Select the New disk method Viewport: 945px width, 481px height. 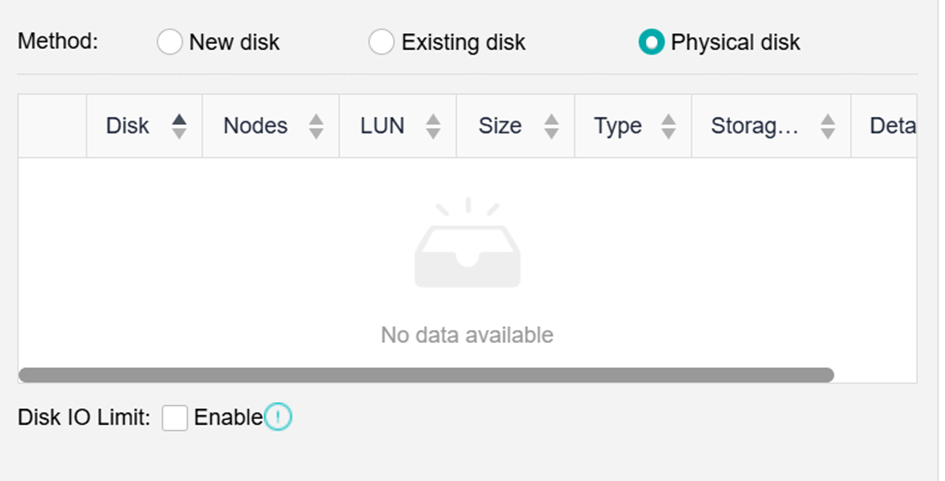tap(170, 43)
